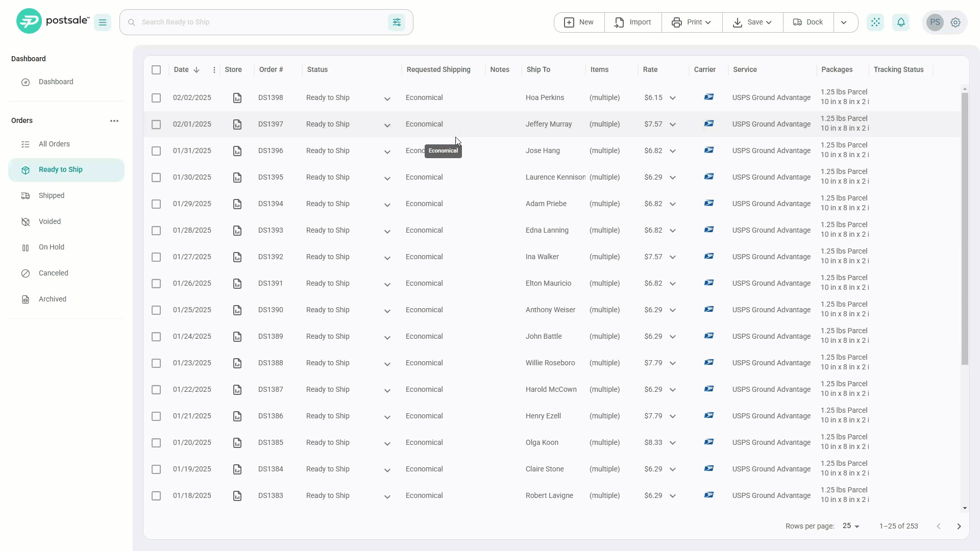Open the rate dropdown for DS1388

[673, 363]
